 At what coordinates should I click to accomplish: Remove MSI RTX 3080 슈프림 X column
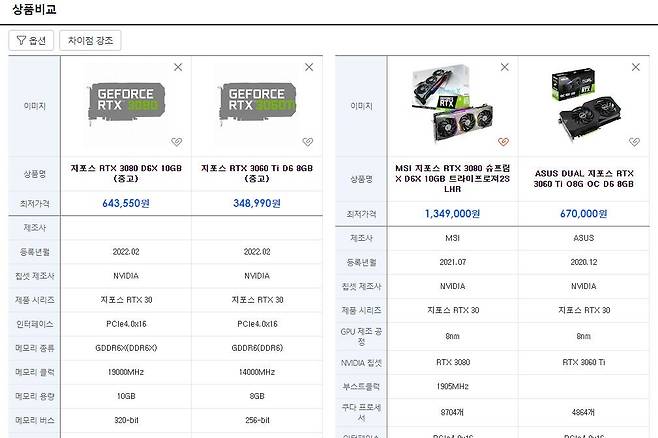(x=505, y=67)
